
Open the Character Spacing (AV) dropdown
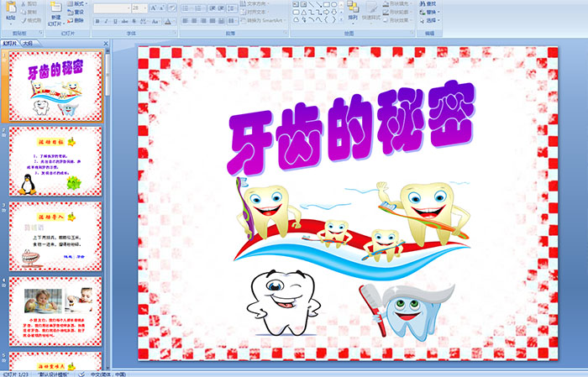tap(144, 21)
